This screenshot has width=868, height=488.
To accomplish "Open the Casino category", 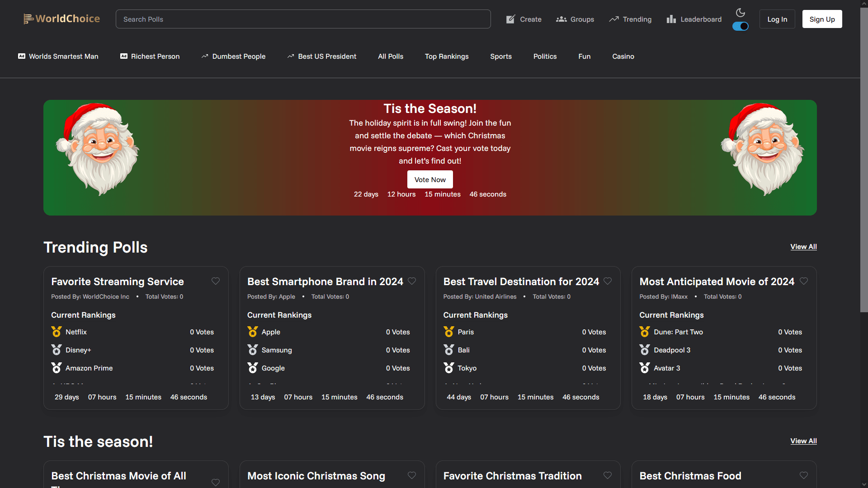I will 623,56.
